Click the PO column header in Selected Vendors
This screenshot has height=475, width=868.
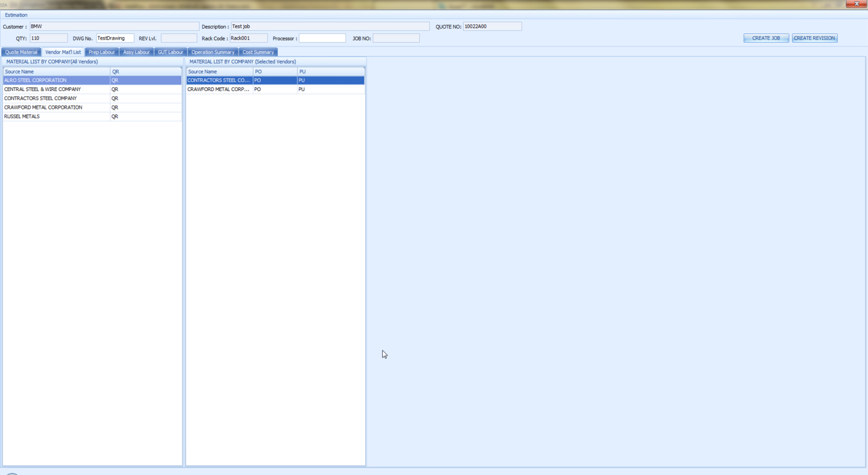pos(274,72)
